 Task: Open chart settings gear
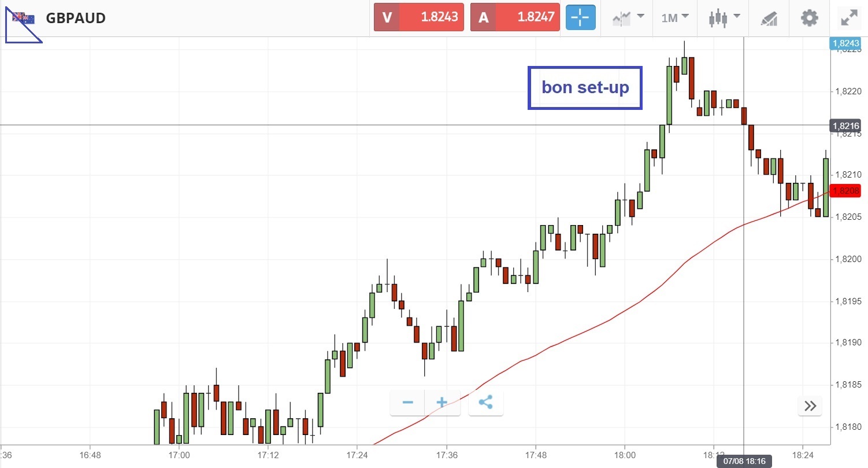(809, 18)
